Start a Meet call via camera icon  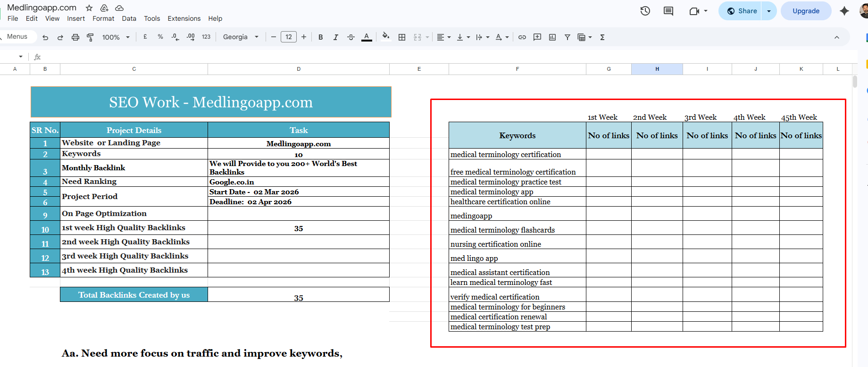point(694,11)
